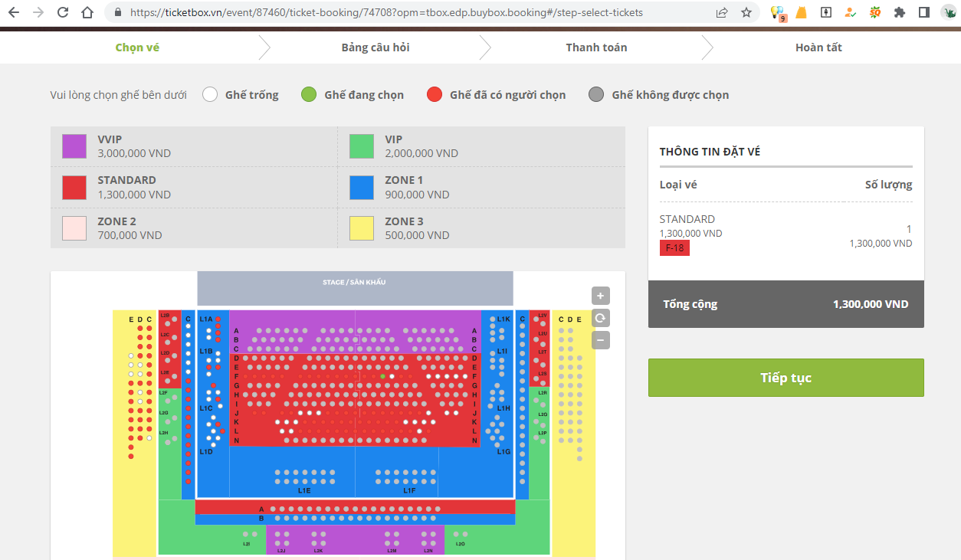Select the white empty seat beside the green seat
This screenshot has width=961, height=560.
click(x=392, y=376)
